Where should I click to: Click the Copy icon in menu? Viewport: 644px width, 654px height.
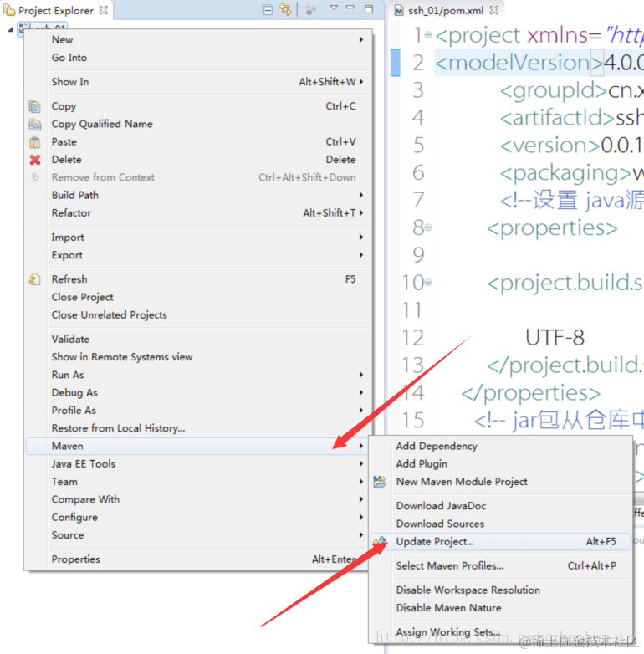(x=34, y=107)
